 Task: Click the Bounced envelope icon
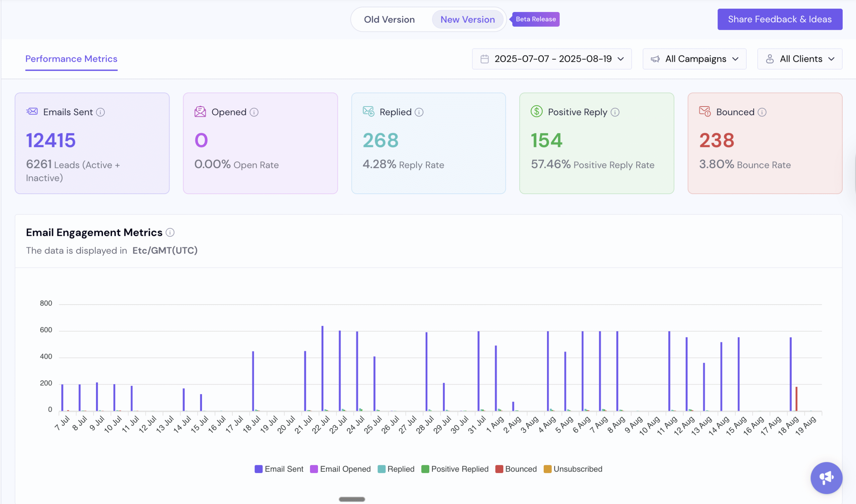click(x=705, y=112)
